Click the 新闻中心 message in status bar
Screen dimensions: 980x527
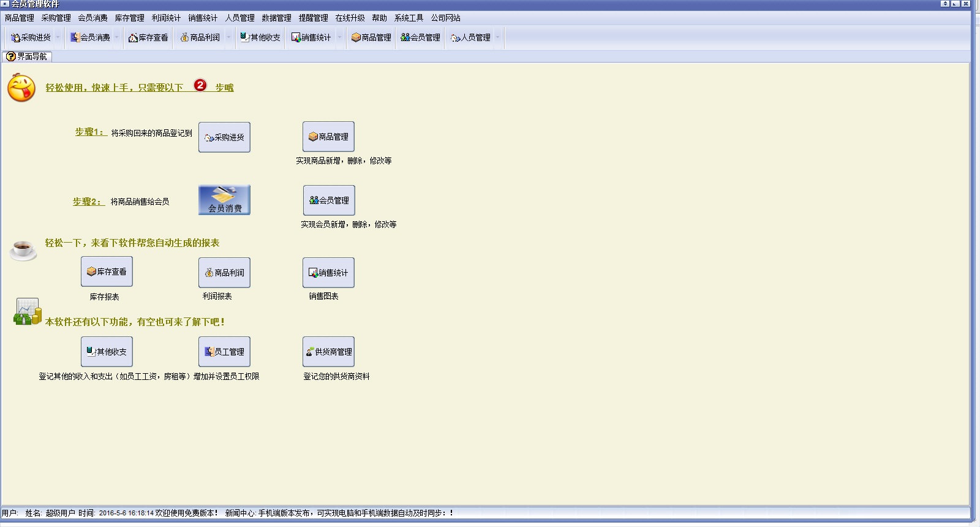pyautogui.click(x=339, y=513)
